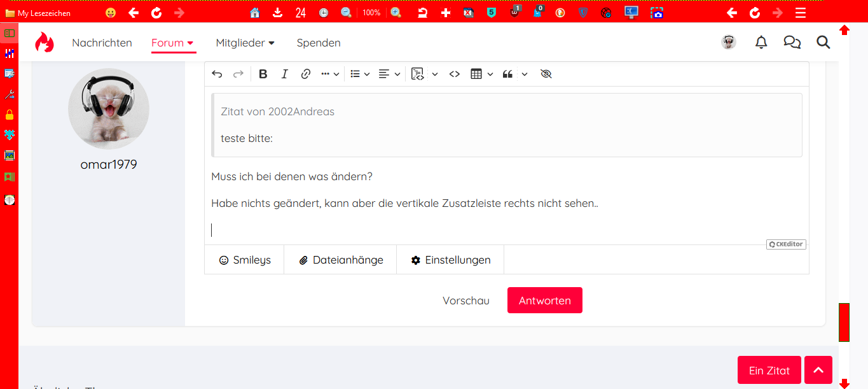Image resolution: width=868 pixels, height=389 pixels.
Task: Click the browser home icon
Action: 255,13
